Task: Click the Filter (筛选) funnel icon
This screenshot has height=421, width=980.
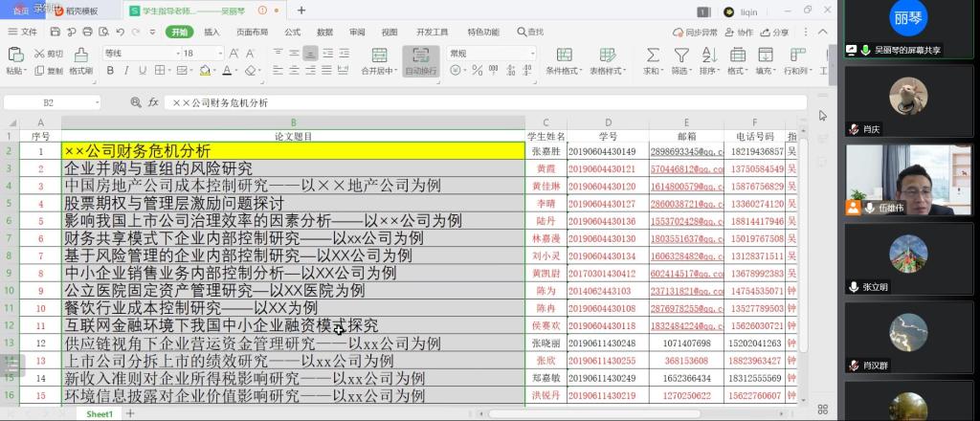Action: tap(680, 55)
